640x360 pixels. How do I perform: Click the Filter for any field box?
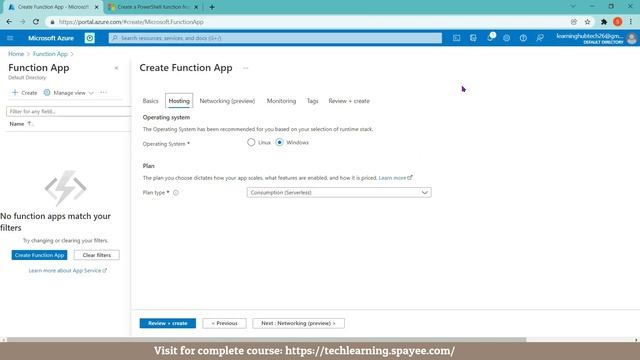(x=69, y=111)
